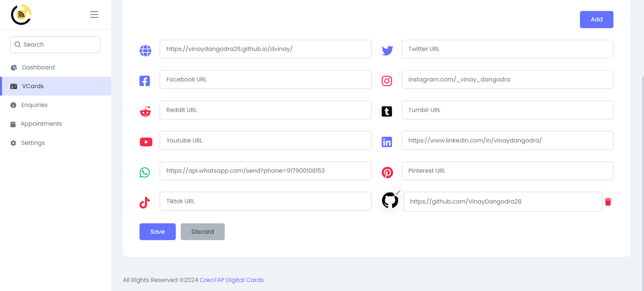
Task: Open the Enquiries menu item
Action: click(x=56, y=105)
